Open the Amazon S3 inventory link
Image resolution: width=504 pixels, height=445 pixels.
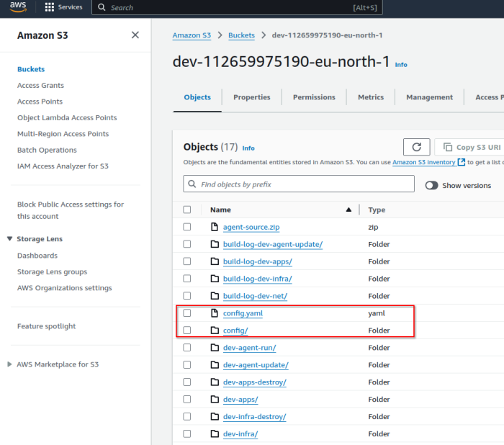[423, 162]
